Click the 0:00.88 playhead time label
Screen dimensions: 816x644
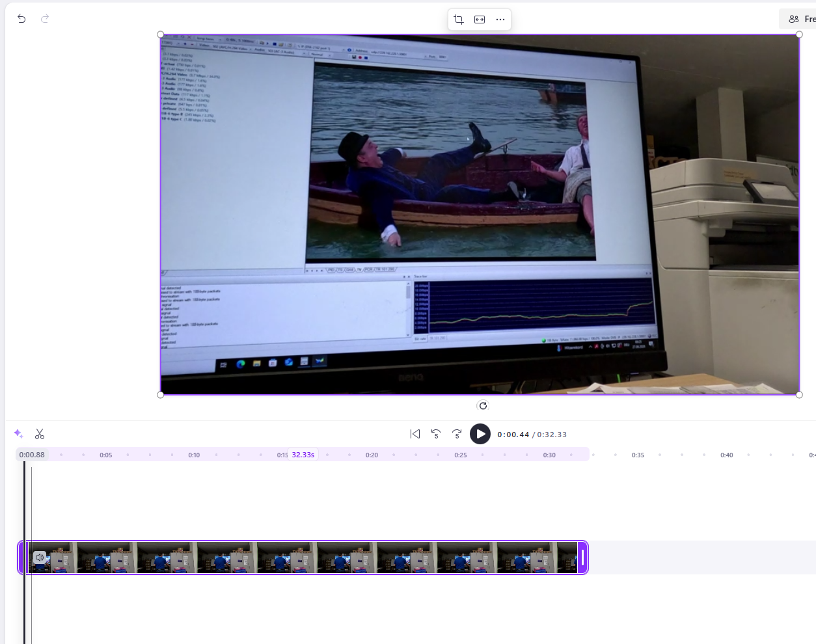[x=32, y=455]
